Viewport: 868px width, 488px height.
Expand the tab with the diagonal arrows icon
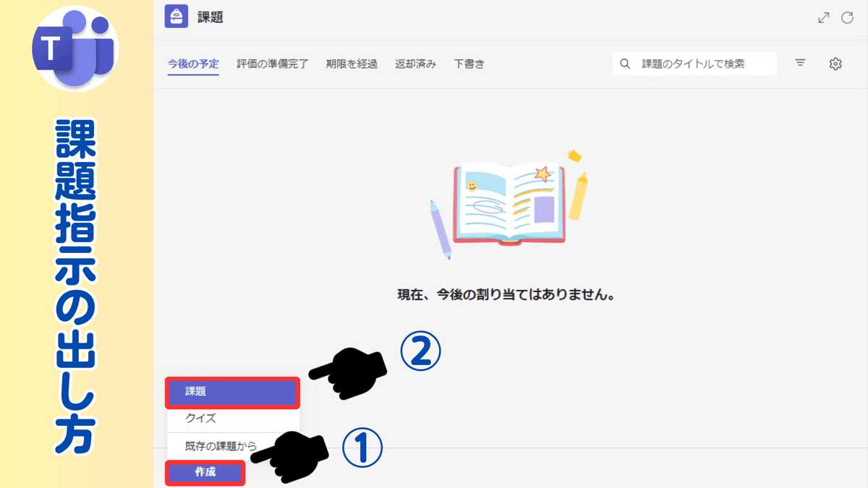(823, 18)
